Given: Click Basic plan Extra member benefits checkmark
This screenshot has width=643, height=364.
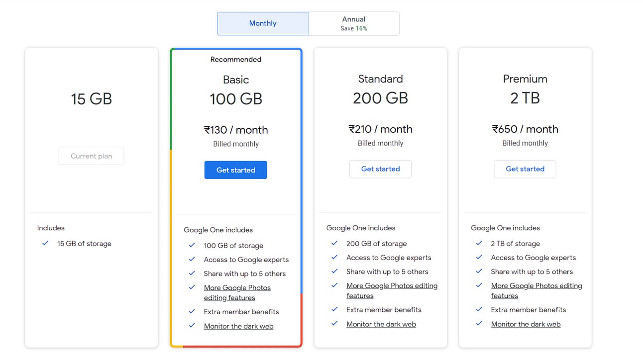Looking at the screenshot, I should pyautogui.click(x=192, y=311).
